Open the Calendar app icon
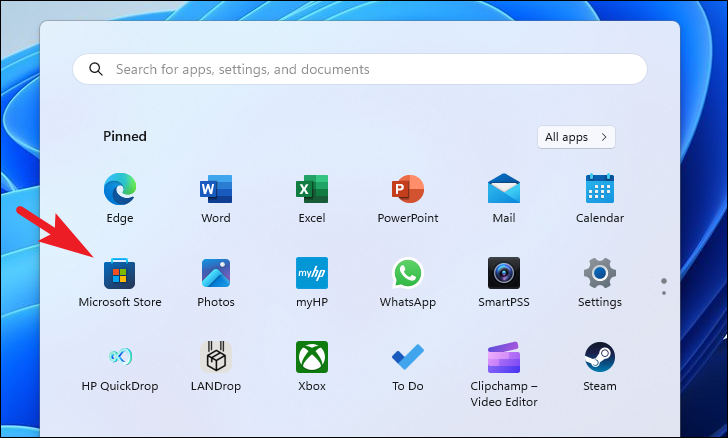The image size is (728, 438). click(600, 188)
